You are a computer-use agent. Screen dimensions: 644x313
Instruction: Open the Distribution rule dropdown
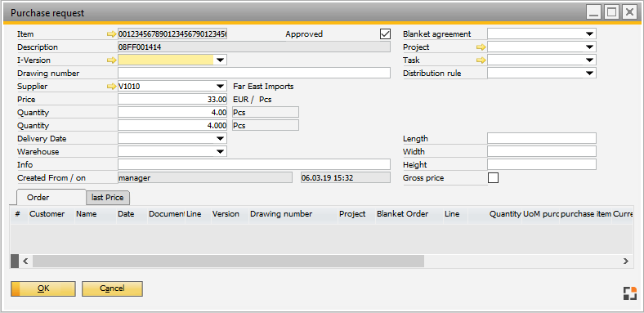pyautogui.click(x=590, y=74)
